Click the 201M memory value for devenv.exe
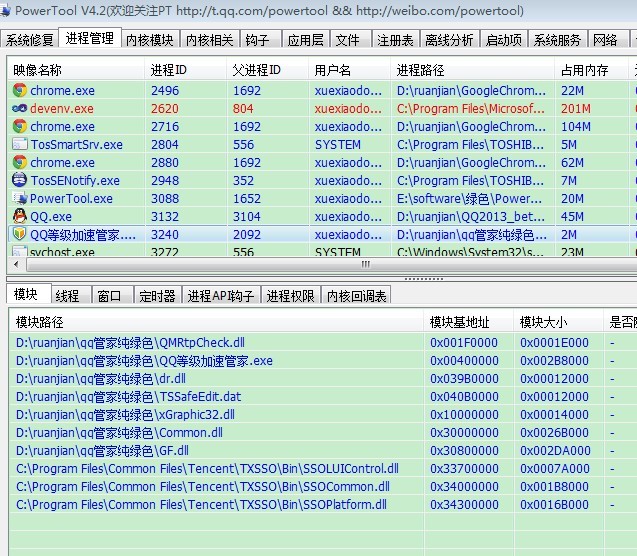 576,108
